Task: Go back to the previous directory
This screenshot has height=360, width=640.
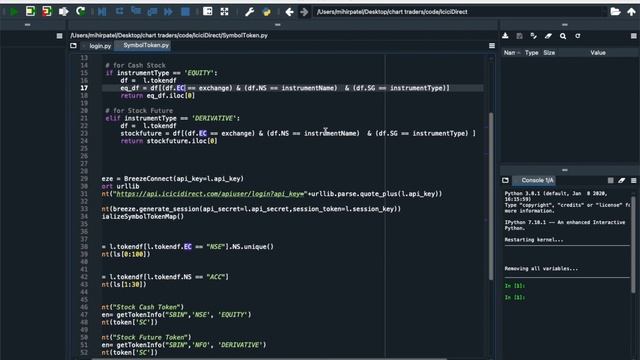Action: pos(289,12)
